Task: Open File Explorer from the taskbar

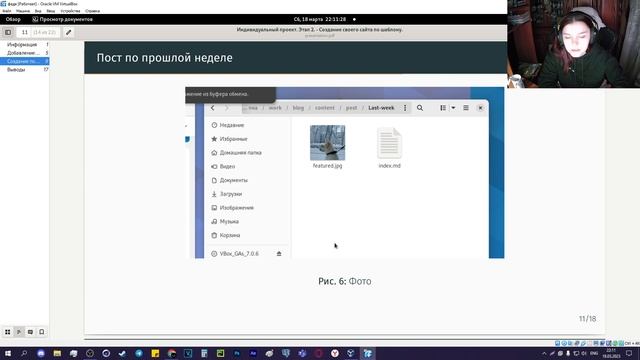Action: click(x=57, y=353)
